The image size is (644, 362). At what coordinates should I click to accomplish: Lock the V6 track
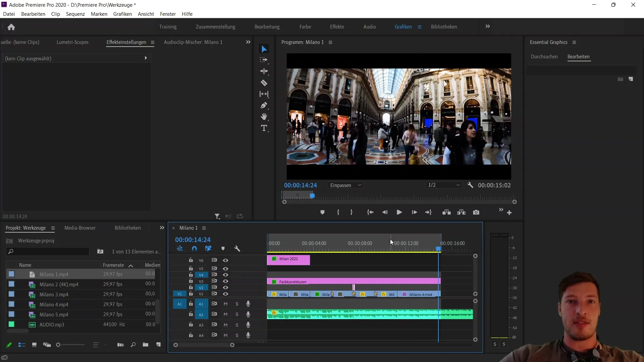click(191, 260)
